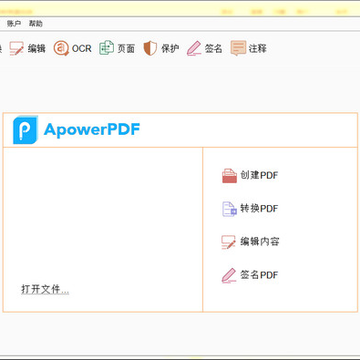The image size is (360, 360).
Task: Click the 编辑内容 pencil icon
Action: pos(229,242)
